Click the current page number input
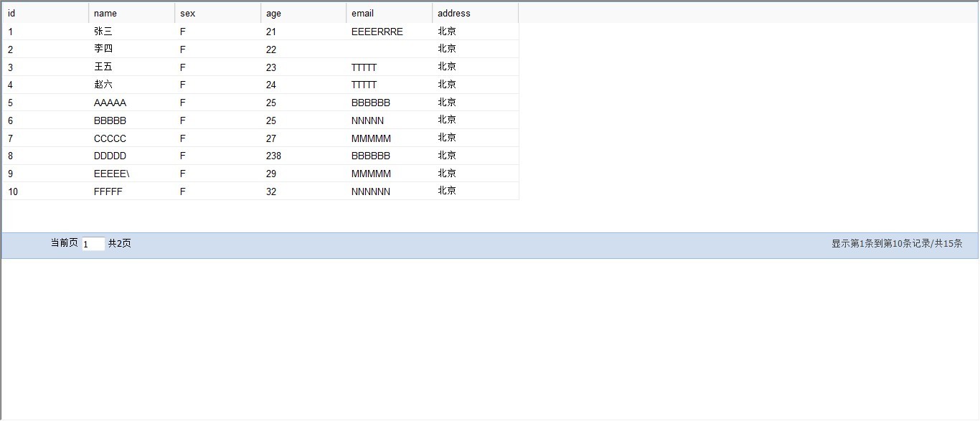The image size is (980, 421). [93, 244]
